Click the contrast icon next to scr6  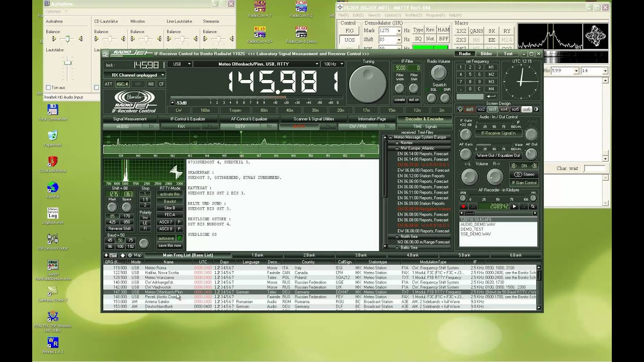coord(536,109)
